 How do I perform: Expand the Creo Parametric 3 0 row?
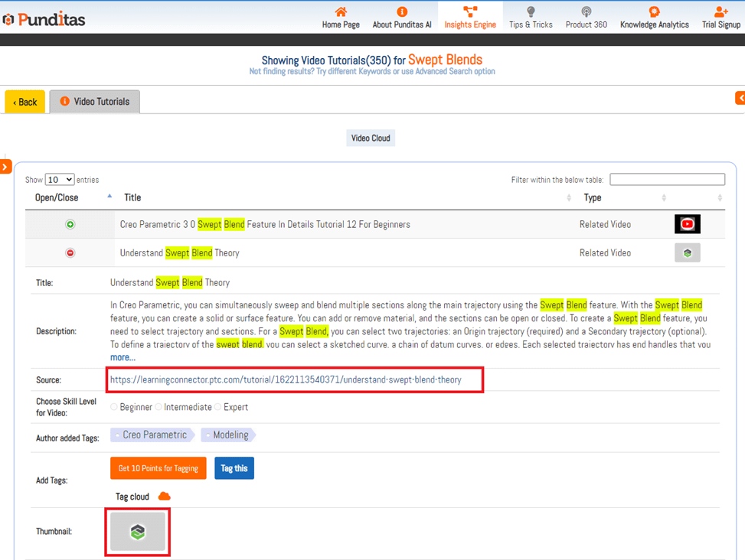pyautogui.click(x=70, y=224)
